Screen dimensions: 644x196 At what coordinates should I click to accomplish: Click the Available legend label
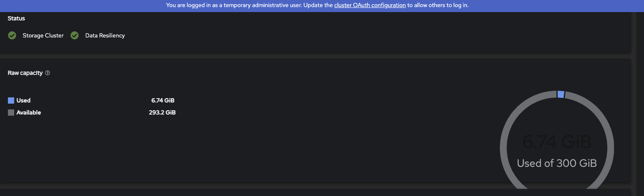click(29, 112)
